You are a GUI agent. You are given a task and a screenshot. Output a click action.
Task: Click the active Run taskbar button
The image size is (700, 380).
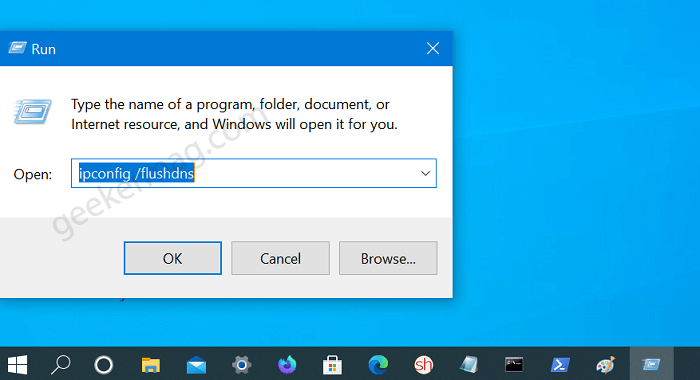(651, 364)
